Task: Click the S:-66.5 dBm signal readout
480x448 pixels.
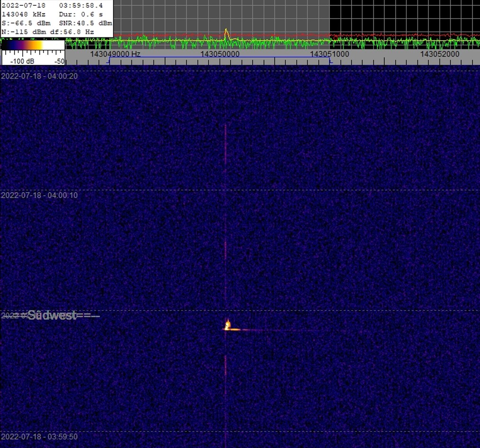Action: coord(26,23)
